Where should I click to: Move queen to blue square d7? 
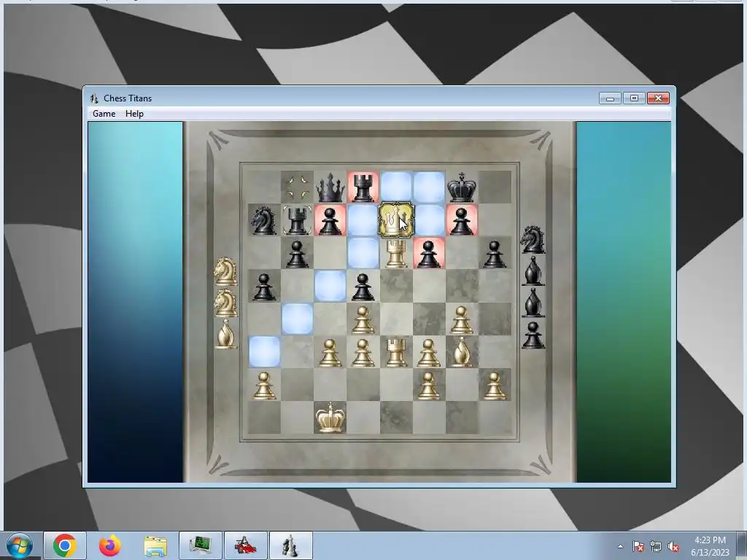363,220
